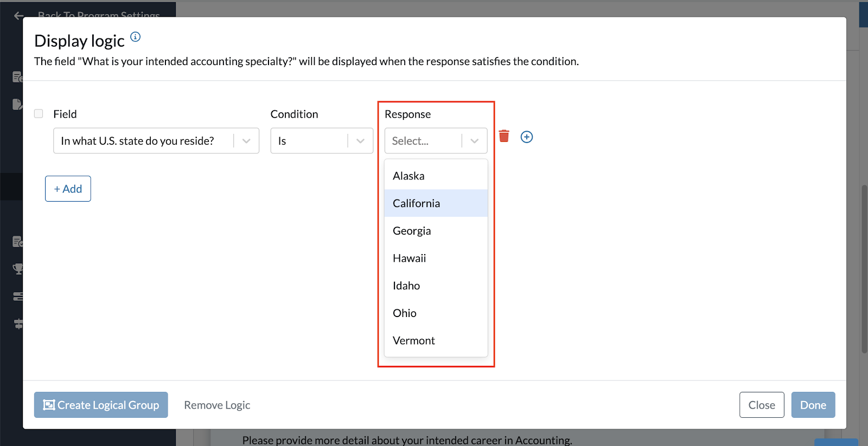Click the Create Logical Group button
Screen dimensions: 868x446
point(101,405)
